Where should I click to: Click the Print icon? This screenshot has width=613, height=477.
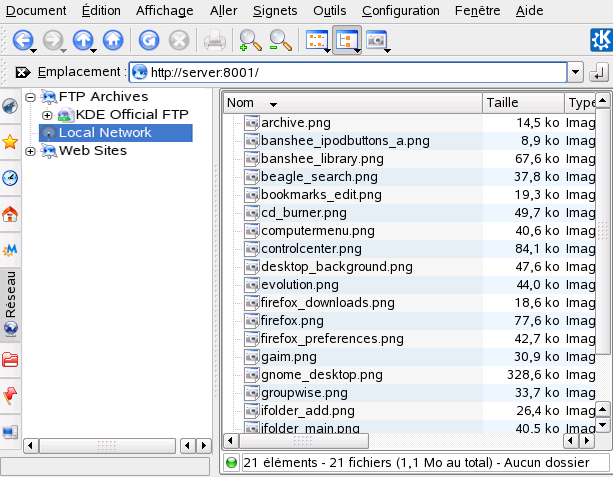[214, 41]
